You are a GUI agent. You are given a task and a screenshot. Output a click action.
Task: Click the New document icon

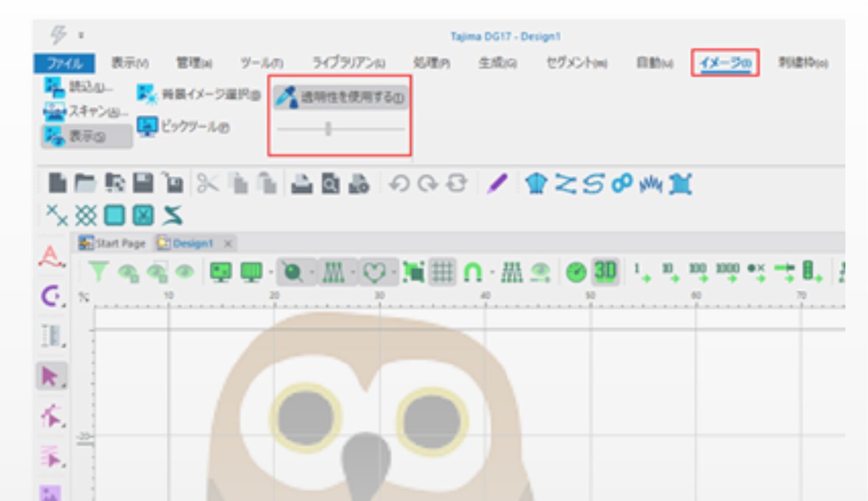click(57, 184)
